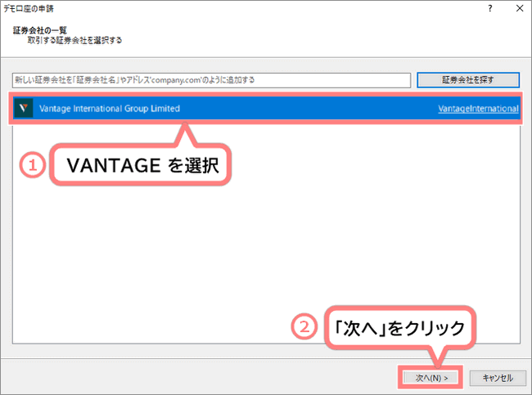Open help via the ? title bar button
Image resolution: width=532 pixels, height=395 pixels.
click(x=490, y=8)
